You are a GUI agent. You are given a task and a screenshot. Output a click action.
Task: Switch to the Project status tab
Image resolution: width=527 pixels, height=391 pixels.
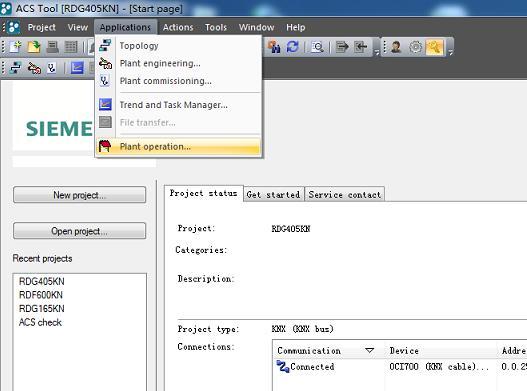[x=203, y=193]
